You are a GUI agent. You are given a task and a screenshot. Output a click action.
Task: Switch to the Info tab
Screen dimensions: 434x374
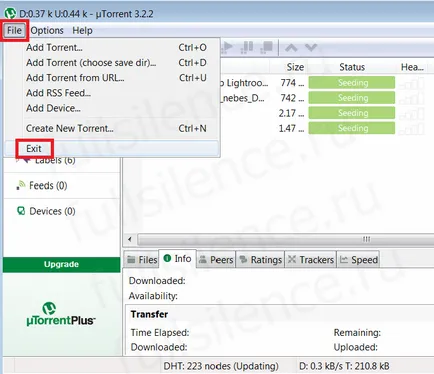pyautogui.click(x=178, y=258)
